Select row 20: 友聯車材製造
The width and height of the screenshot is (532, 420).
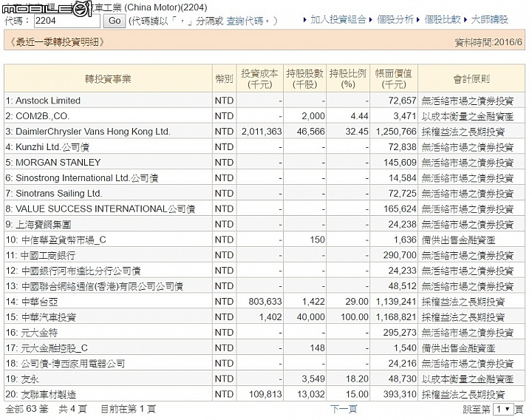(x=265, y=394)
